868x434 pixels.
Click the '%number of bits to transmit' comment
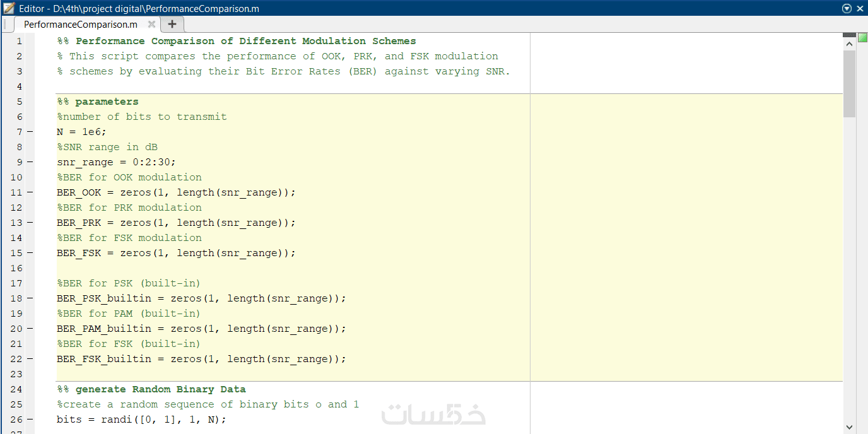(142, 117)
